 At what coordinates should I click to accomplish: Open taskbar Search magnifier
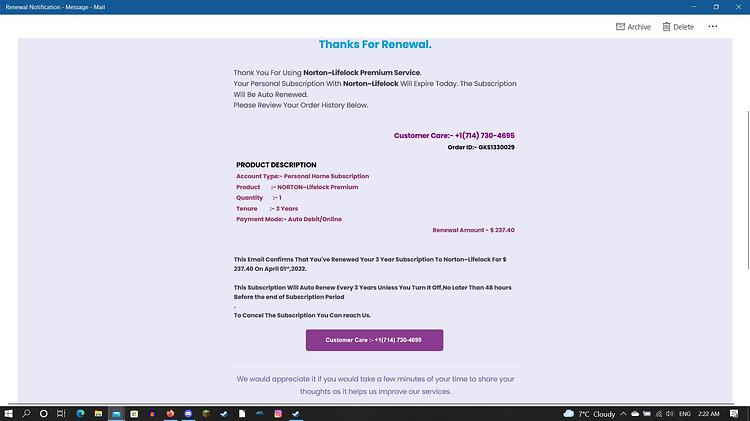tap(26, 413)
